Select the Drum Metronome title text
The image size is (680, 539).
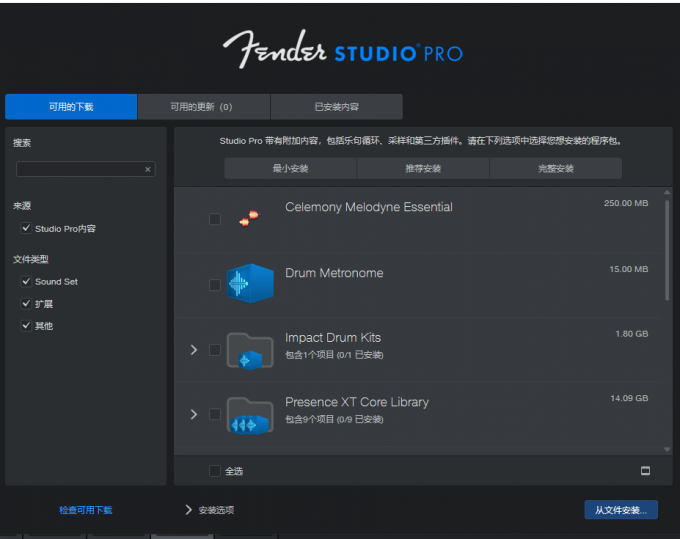tap(334, 273)
